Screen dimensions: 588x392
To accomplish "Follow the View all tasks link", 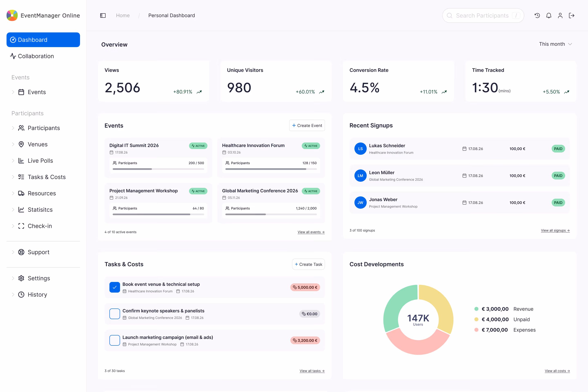I will (x=312, y=371).
